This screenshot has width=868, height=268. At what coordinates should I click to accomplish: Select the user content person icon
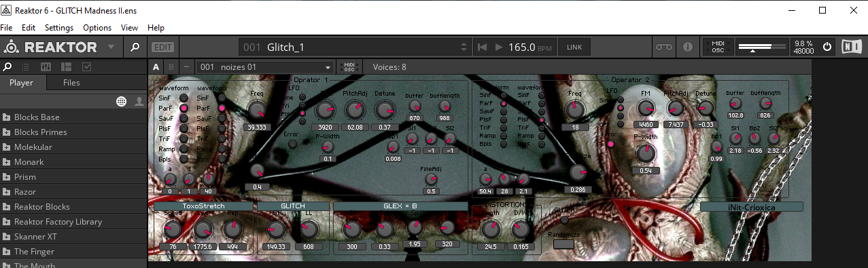(139, 101)
